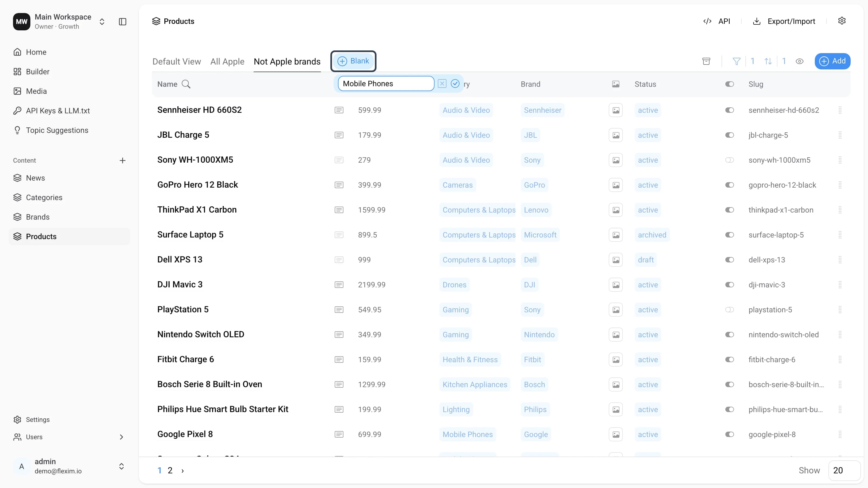Open image icon for DJI Mavic 3

(x=616, y=285)
